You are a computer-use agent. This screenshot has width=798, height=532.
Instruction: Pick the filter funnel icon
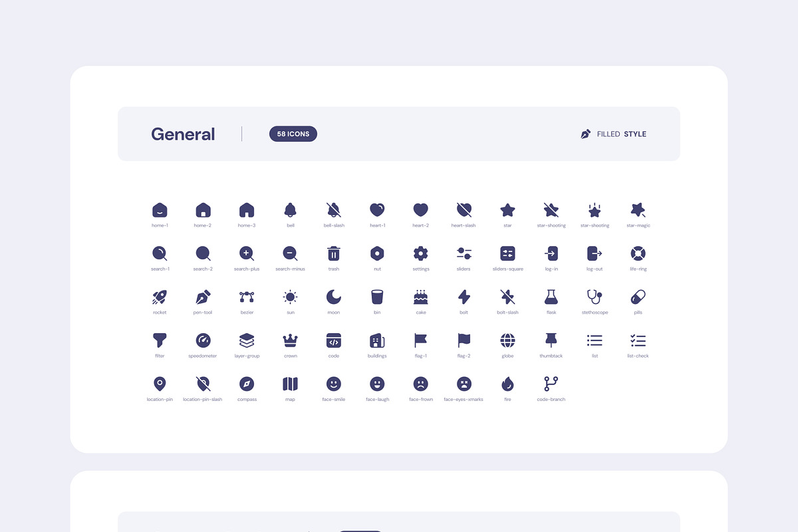pyautogui.click(x=160, y=340)
